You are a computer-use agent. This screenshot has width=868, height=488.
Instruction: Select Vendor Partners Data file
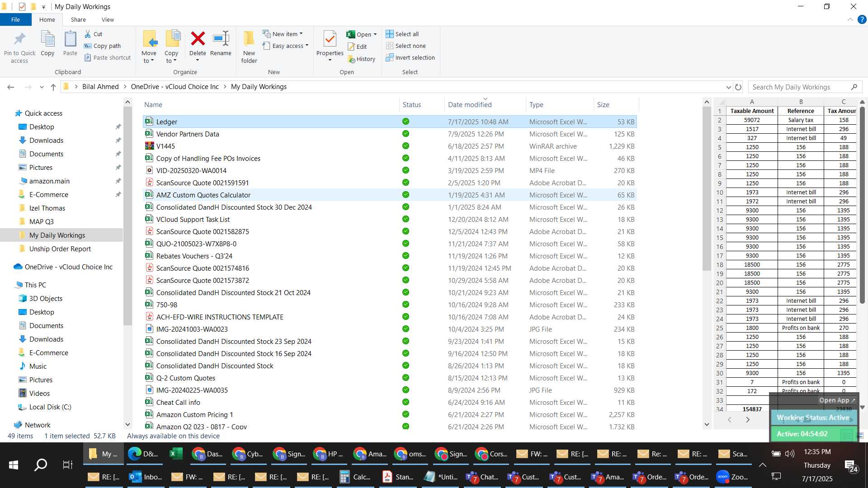point(389,134)
